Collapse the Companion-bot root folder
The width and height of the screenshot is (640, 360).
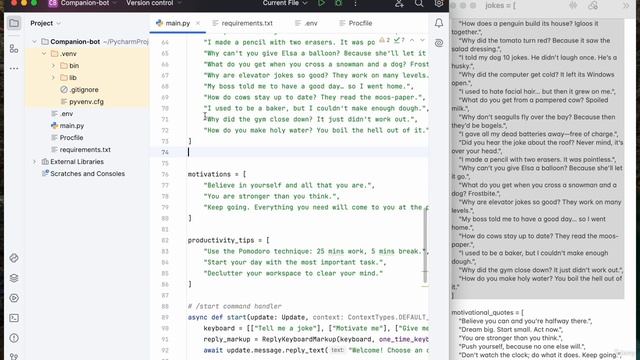[x=34, y=42]
